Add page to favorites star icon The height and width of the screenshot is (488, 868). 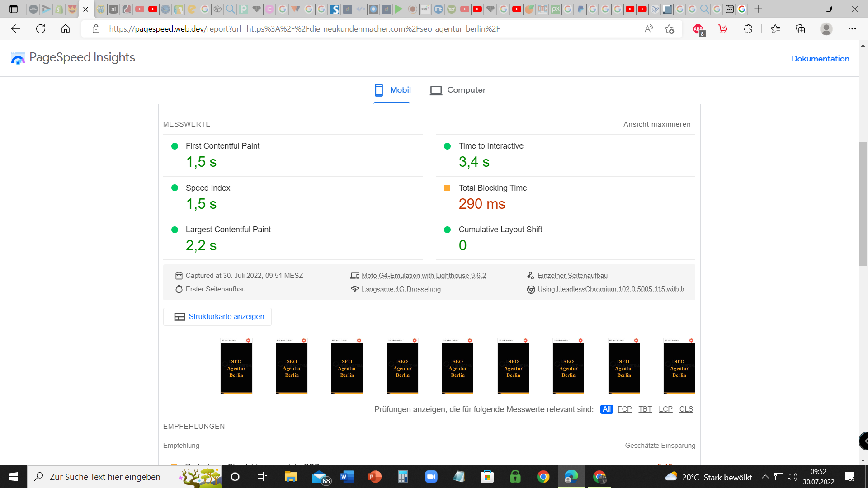669,29
